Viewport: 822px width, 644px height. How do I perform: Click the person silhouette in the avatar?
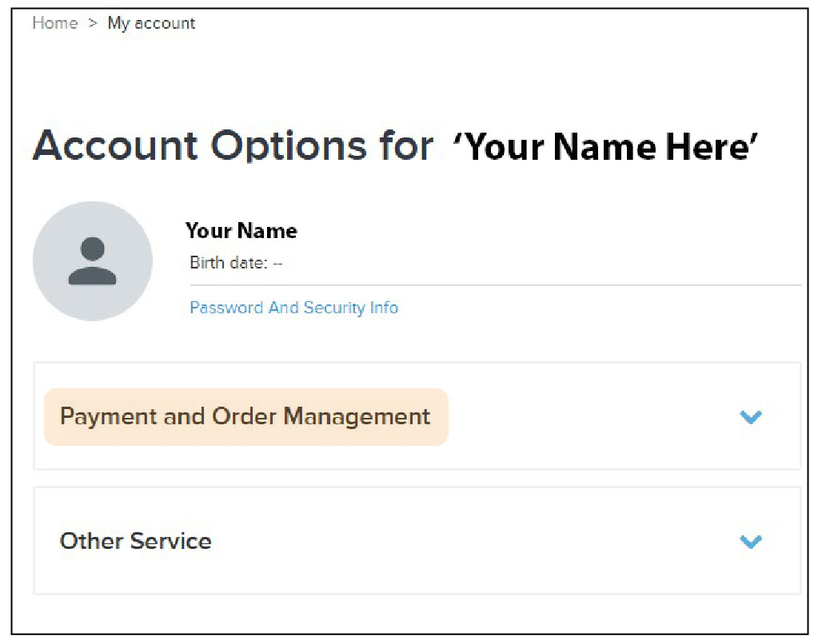(x=92, y=261)
